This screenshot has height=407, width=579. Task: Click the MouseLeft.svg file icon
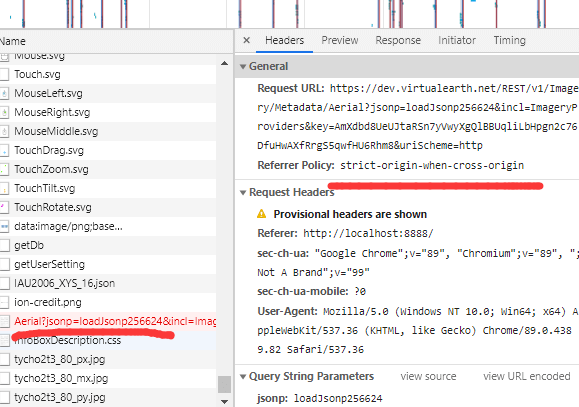(4, 93)
